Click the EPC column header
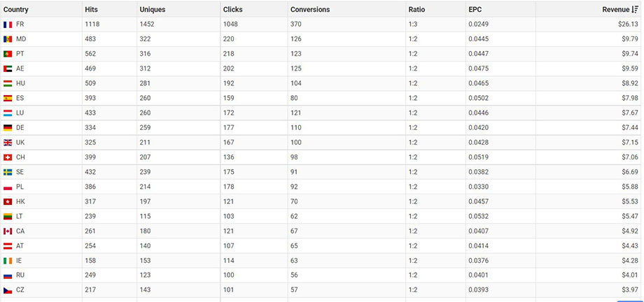This screenshot has width=644, height=302. [x=475, y=9]
